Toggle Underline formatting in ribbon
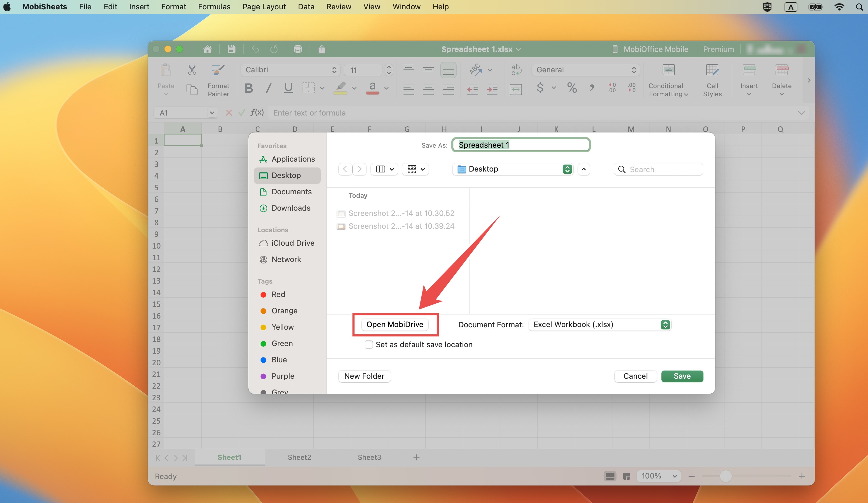Viewport: 868px width, 503px height. (288, 88)
